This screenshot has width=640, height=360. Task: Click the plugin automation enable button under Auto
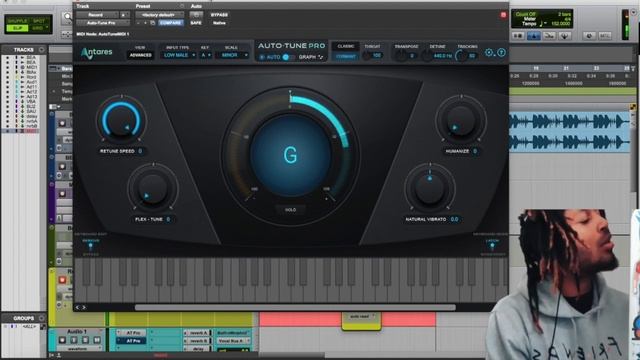click(x=196, y=15)
